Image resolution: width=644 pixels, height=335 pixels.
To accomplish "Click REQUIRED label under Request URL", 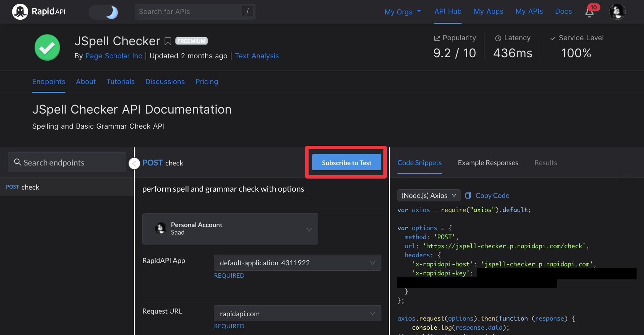I will point(229,326).
